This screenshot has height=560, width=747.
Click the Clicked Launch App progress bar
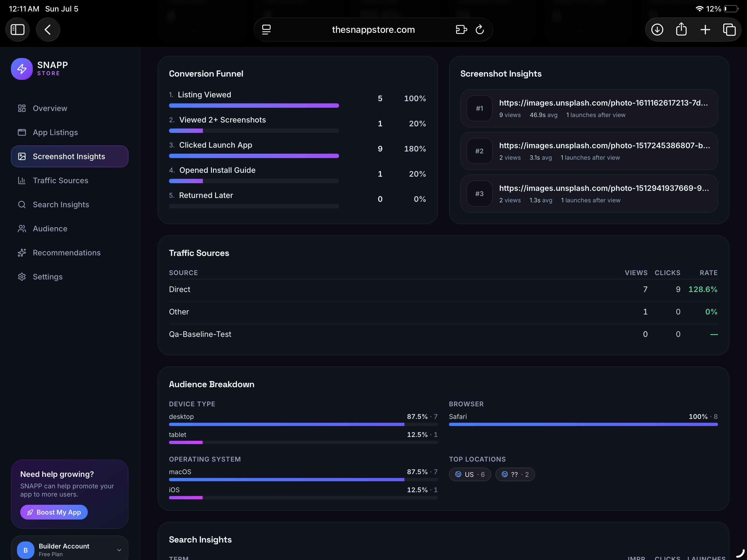click(x=254, y=156)
